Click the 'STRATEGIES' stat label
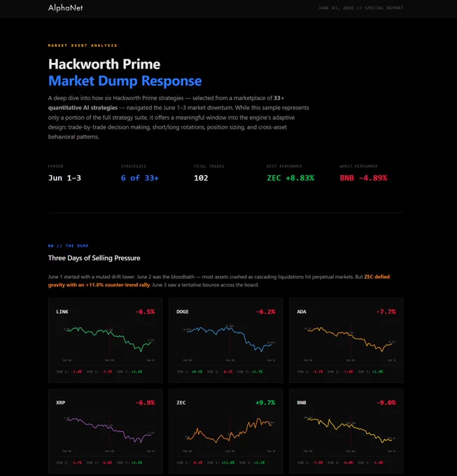Screen dimensions: 457x476 133,167
